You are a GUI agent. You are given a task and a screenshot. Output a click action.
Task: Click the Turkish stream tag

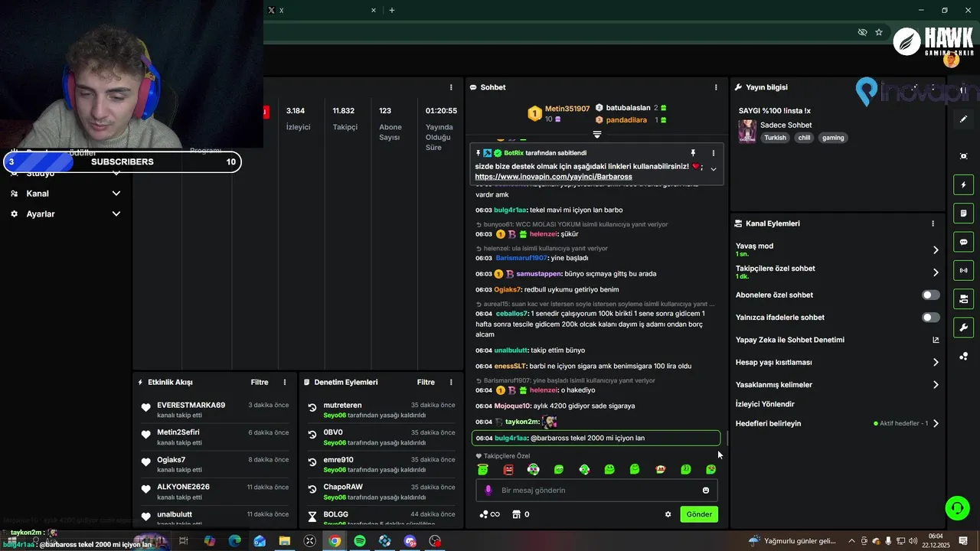click(776, 138)
